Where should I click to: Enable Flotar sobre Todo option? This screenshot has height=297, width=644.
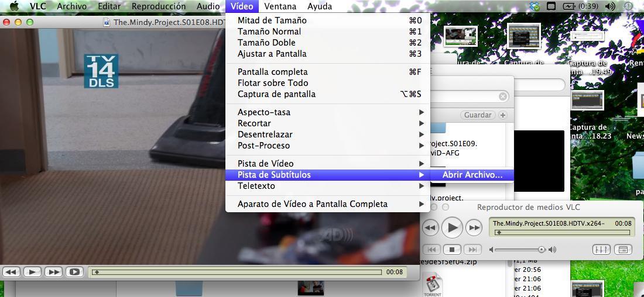[272, 83]
